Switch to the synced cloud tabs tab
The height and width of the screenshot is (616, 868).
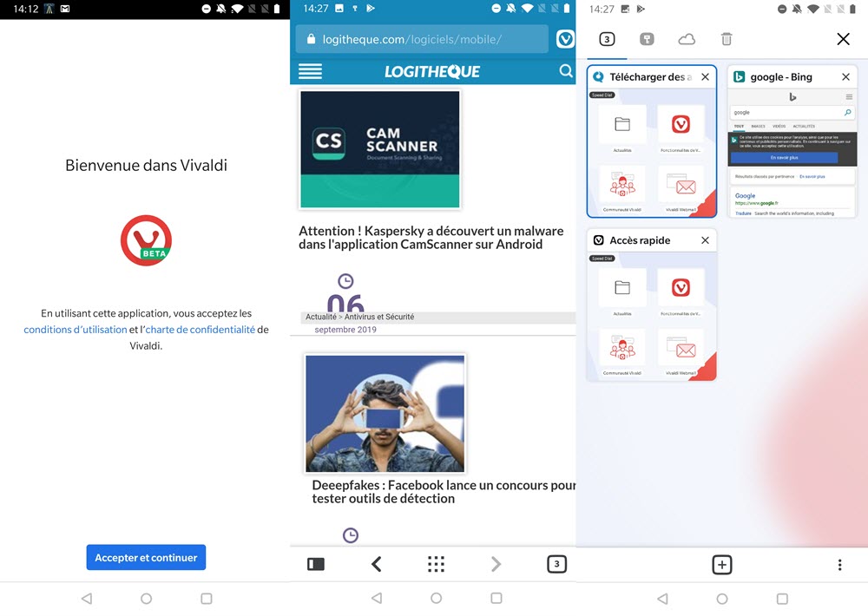[687, 39]
